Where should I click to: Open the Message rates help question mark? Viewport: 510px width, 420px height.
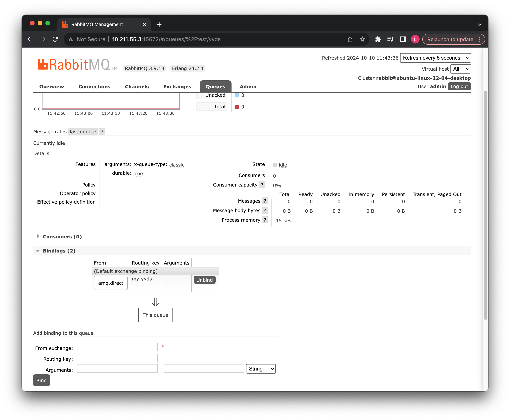point(102,132)
